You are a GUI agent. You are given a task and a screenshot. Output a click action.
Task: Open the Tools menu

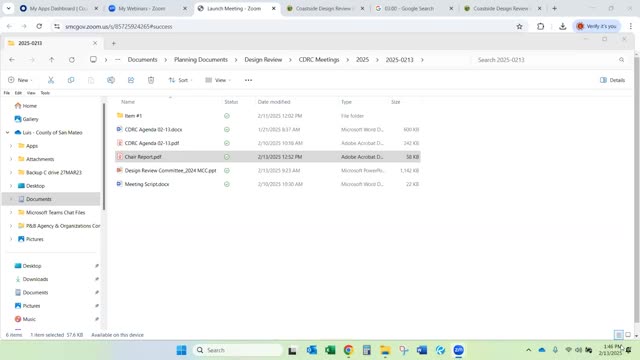45,93
